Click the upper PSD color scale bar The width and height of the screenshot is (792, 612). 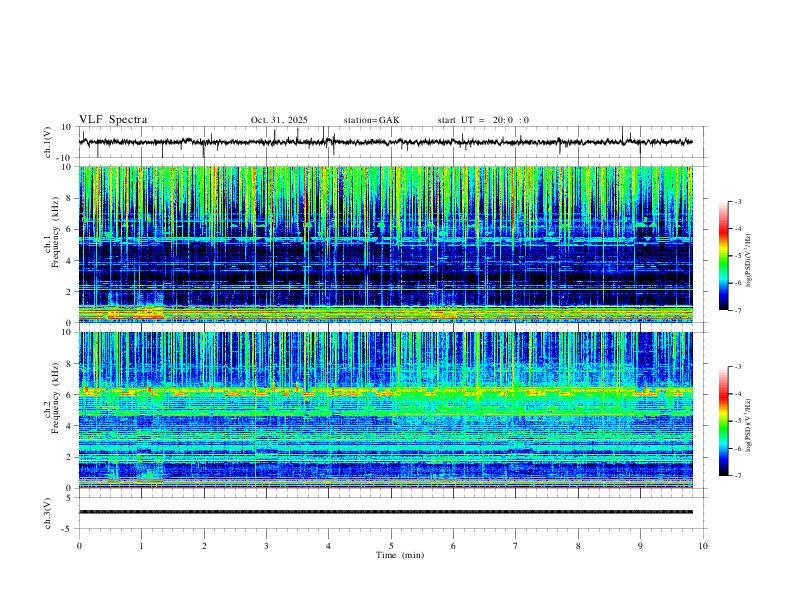[723, 256]
